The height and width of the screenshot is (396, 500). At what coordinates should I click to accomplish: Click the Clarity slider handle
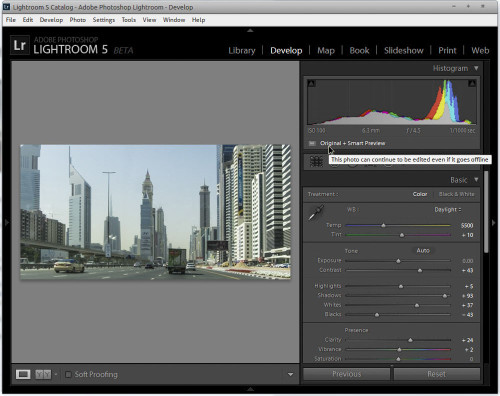pyautogui.click(x=410, y=340)
